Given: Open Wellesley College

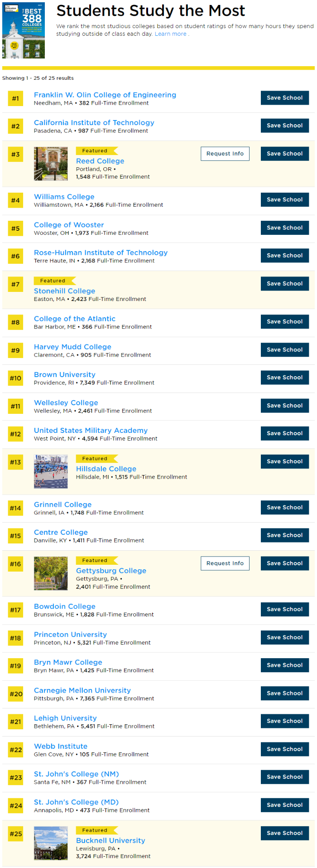Looking at the screenshot, I should tap(66, 402).
